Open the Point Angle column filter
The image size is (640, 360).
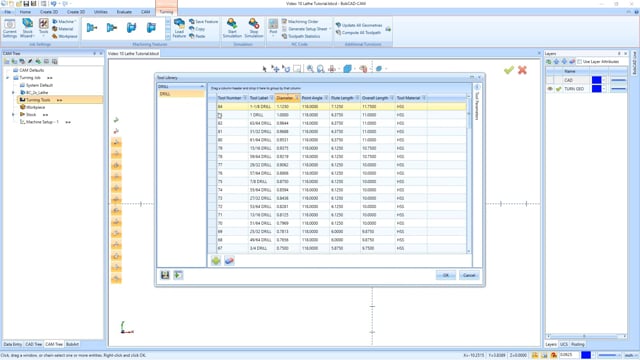coord(326,98)
